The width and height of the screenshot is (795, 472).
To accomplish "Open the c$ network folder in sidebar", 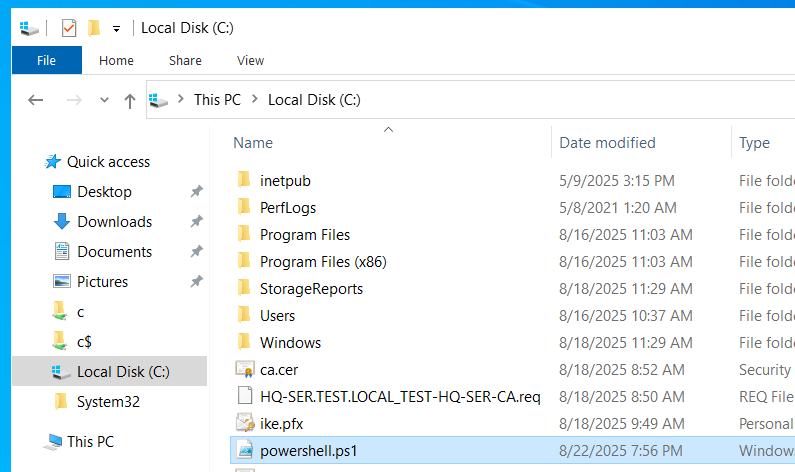I will (x=84, y=342).
